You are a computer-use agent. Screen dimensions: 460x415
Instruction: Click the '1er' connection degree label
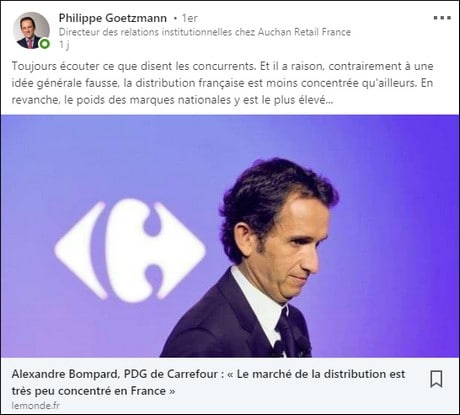(x=190, y=18)
